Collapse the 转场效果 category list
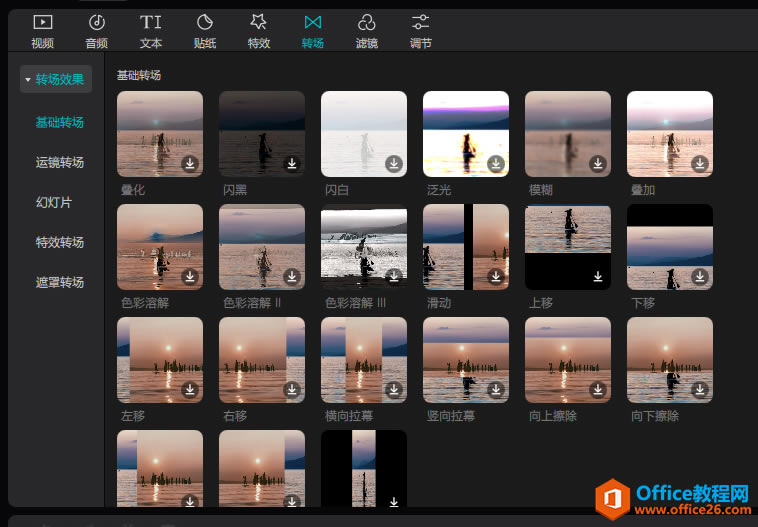 (x=56, y=79)
